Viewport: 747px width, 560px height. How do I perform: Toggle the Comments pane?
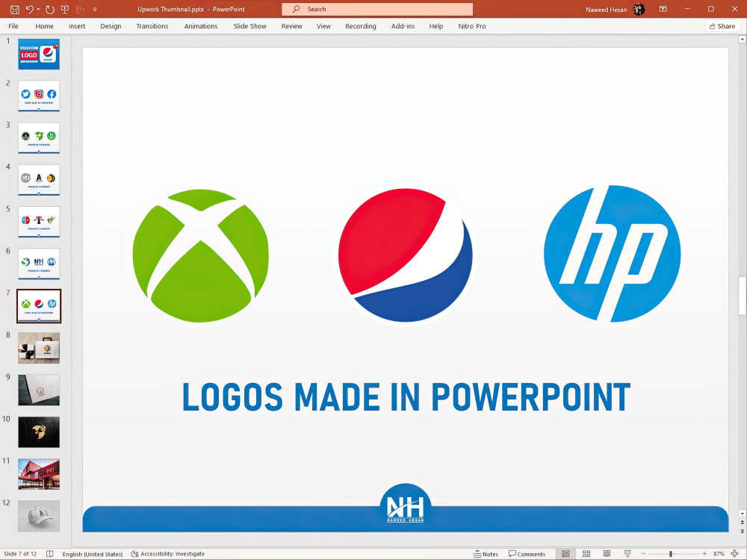point(527,553)
